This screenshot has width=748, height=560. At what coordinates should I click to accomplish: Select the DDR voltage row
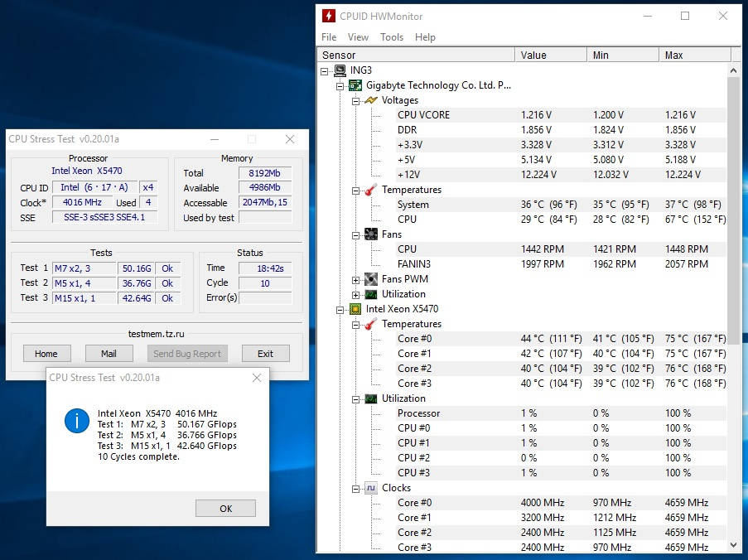[x=561, y=130]
